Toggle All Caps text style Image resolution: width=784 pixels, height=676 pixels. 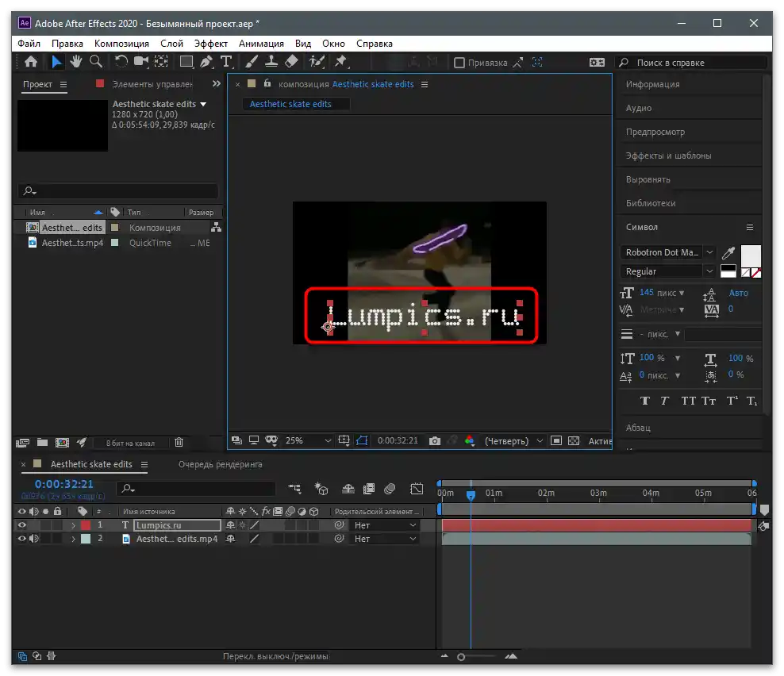click(x=689, y=401)
